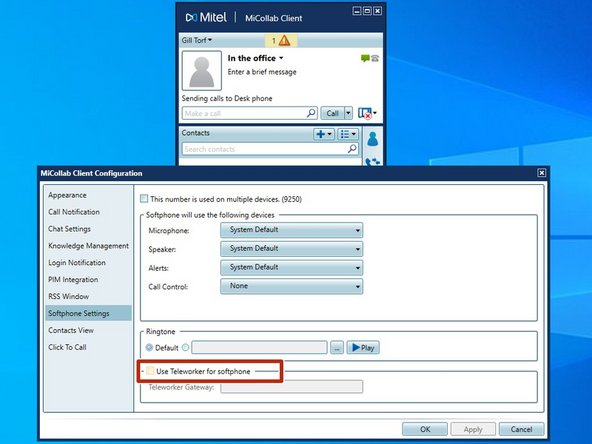Cancel the configuration dialog
Screen dimensions: 592x444
pos(521,429)
